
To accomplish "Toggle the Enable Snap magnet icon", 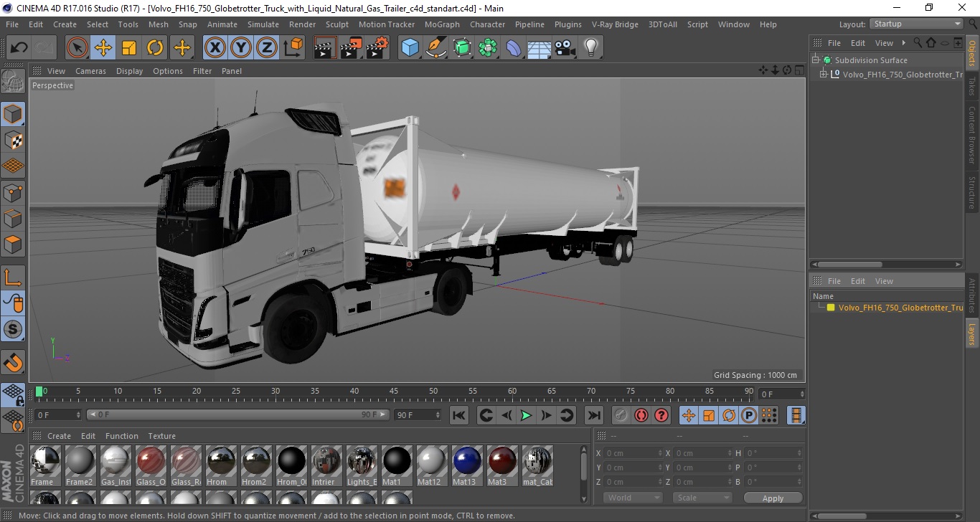I will (x=13, y=362).
